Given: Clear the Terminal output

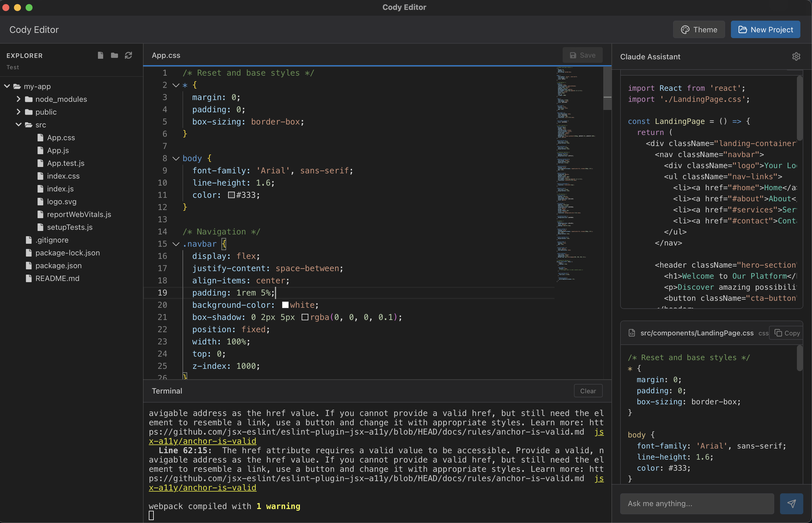Looking at the screenshot, I should (x=588, y=391).
